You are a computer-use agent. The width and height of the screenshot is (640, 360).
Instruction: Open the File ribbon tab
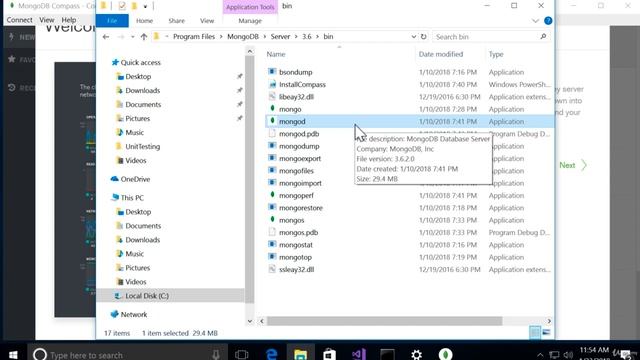112,21
